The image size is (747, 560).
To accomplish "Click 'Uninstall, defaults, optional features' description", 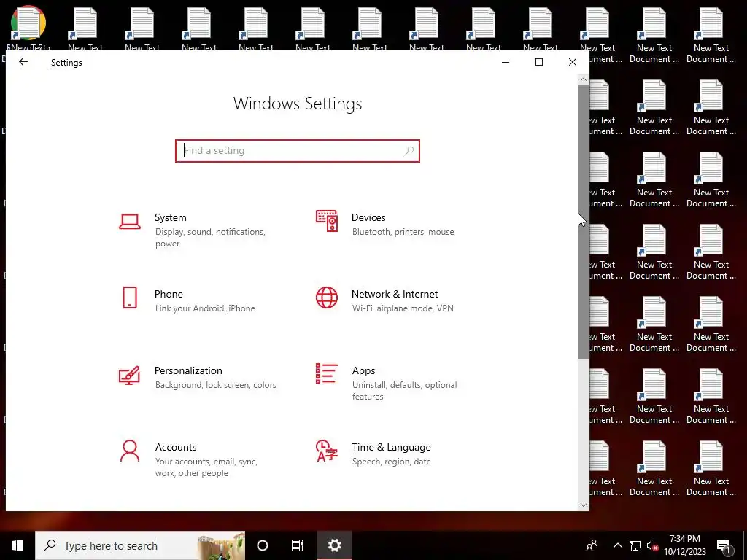I will [404, 391].
